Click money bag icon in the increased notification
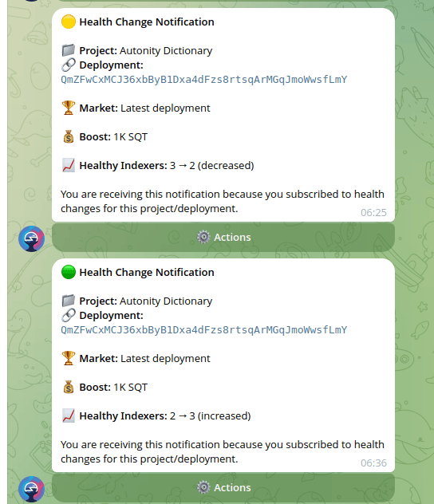Viewport: 434px width, 504px height. [68, 387]
